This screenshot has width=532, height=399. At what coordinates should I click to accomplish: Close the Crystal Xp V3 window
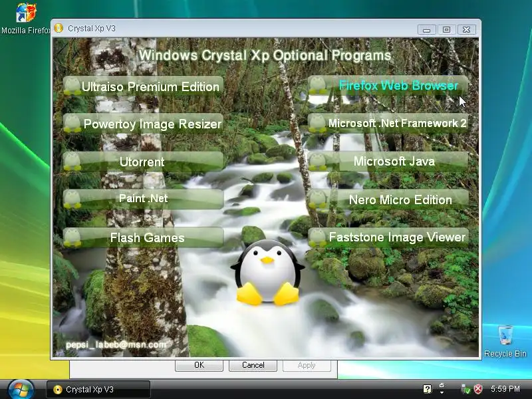click(x=467, y=29)
